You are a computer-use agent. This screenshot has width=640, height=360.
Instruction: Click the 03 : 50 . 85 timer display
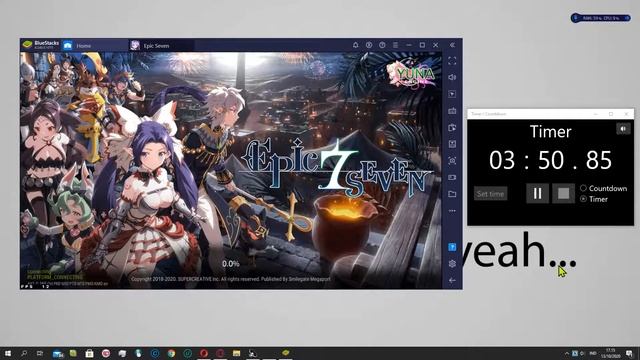550,160
